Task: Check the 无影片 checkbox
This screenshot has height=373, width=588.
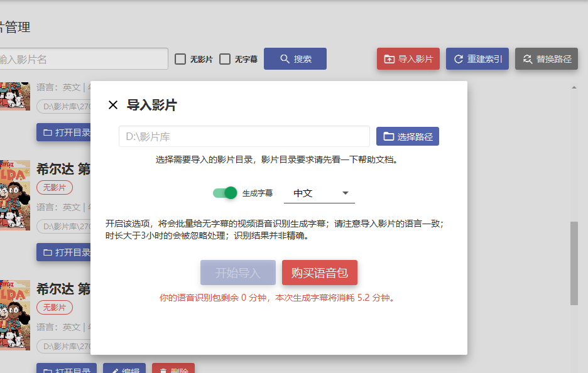Action: pyautogui.click(x=180, y=59)
